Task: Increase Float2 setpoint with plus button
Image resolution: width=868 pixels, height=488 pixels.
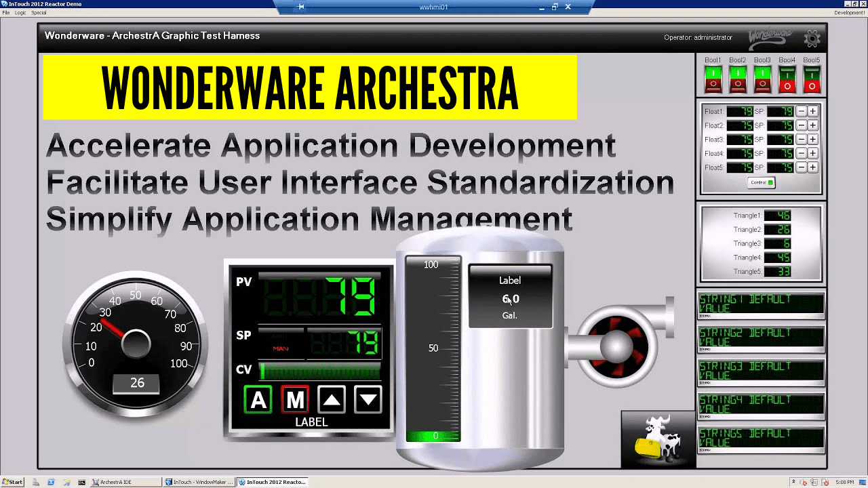Action: (x=812, y=125)
